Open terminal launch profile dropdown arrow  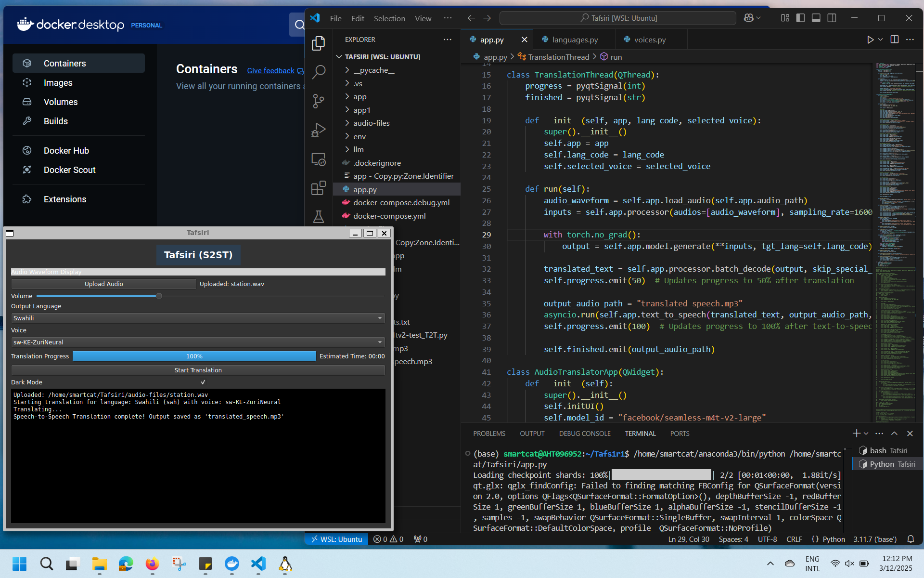(x=866, y=433)
